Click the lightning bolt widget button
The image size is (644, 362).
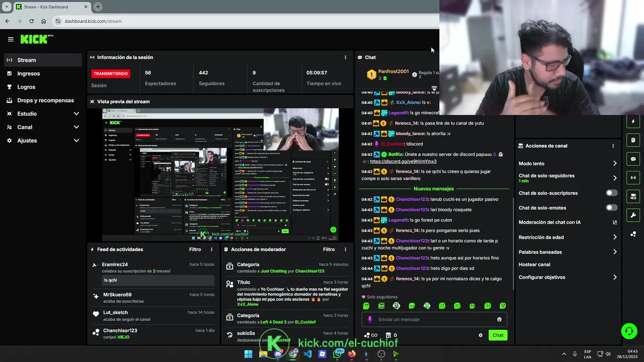click(633, 122)
